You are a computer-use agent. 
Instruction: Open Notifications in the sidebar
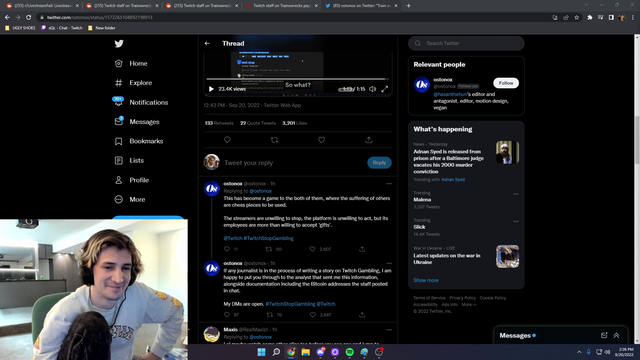(141, 102)
